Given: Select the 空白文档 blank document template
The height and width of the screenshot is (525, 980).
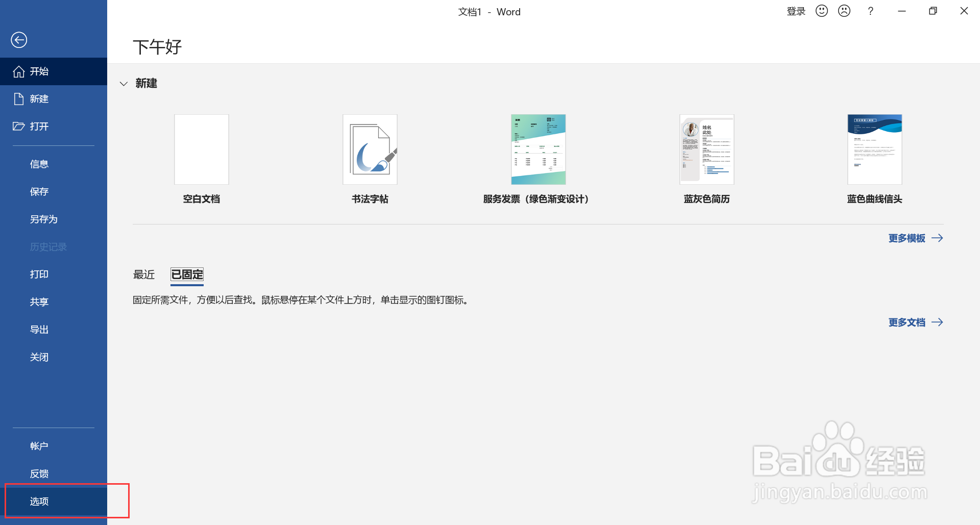Looking at the screenshot, I should click(201, 149).
